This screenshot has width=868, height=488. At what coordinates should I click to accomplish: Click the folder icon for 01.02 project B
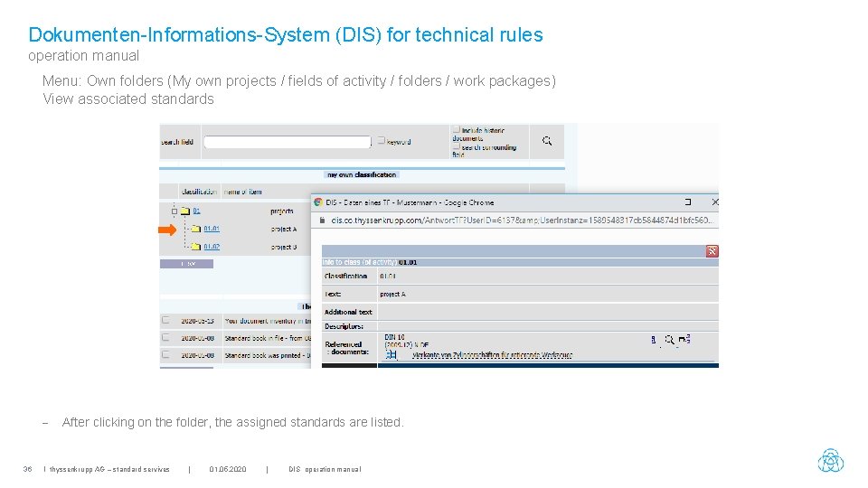tap(196, 246)
